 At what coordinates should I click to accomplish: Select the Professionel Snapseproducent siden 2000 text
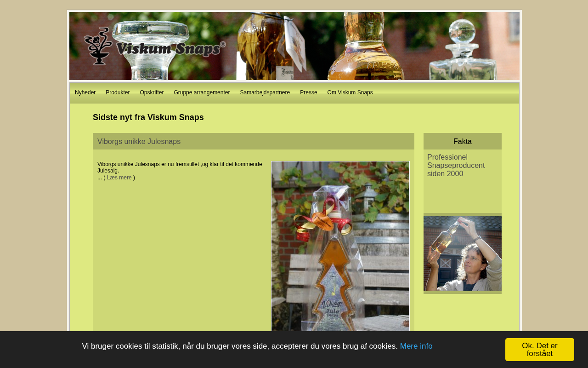click(x=456, y=166)
